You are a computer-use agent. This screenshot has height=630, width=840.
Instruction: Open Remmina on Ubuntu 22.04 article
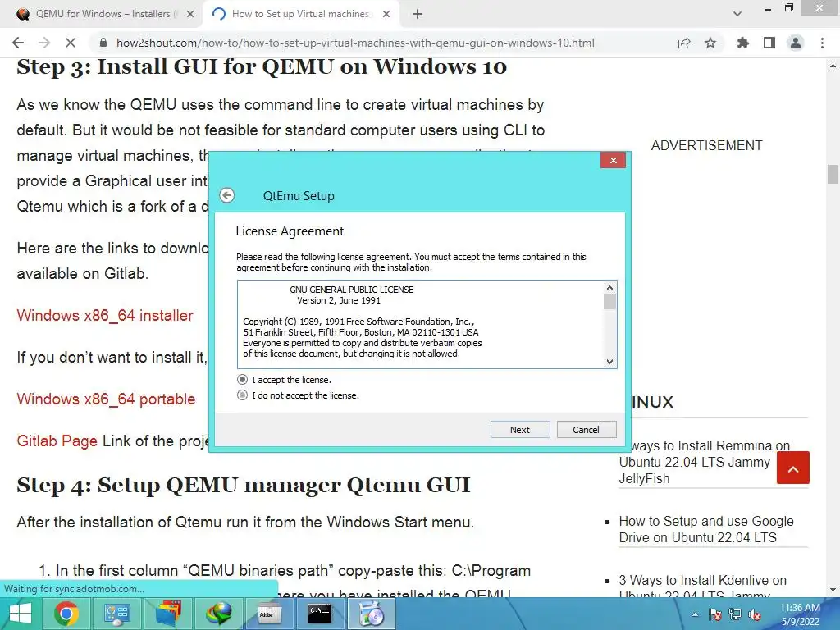point(705,462)
